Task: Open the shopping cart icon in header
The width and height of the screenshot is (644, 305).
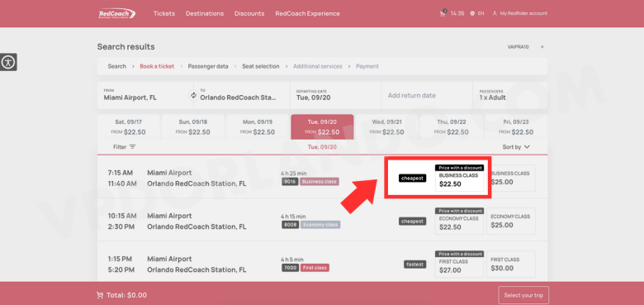Action: pos(443,13)
